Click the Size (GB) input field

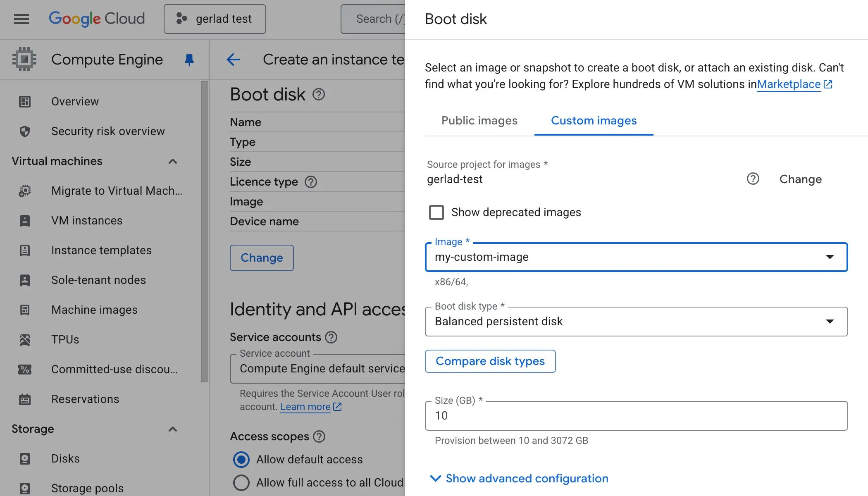[x=637, y=416]
